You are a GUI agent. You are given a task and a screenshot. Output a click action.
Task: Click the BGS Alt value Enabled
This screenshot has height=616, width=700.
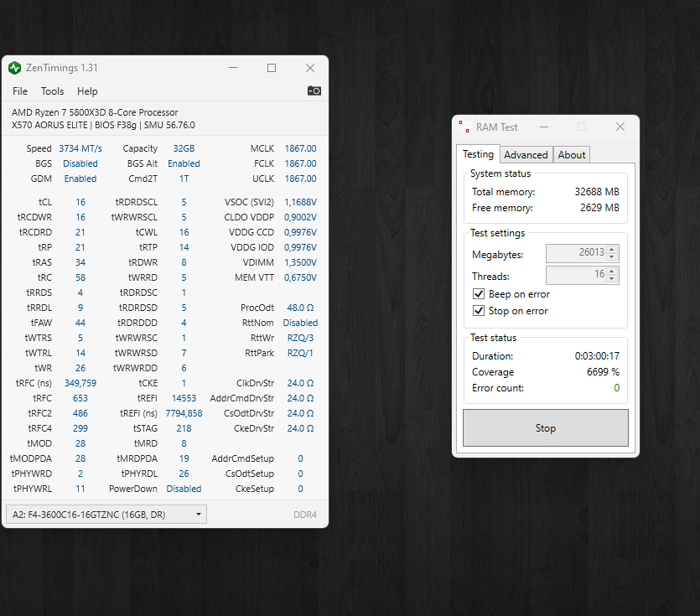coord(184,163)
